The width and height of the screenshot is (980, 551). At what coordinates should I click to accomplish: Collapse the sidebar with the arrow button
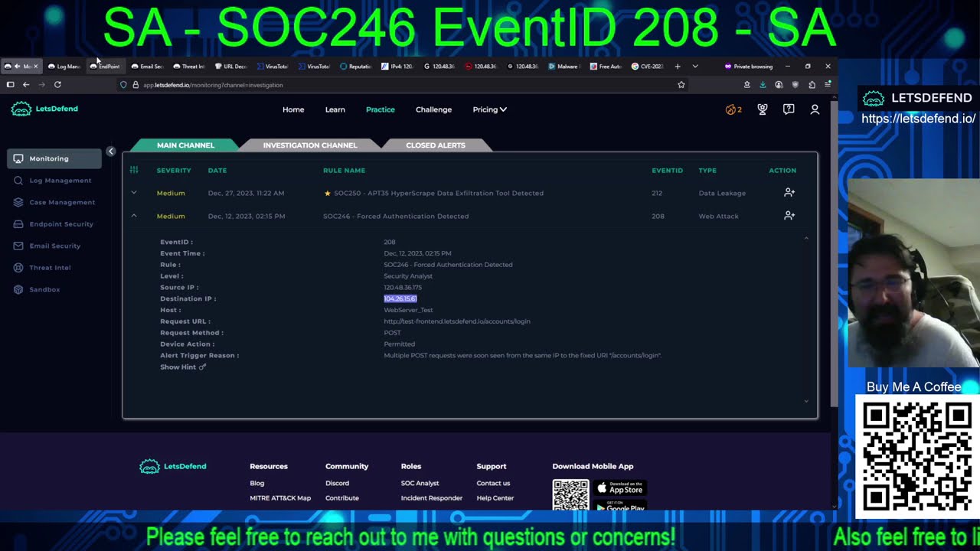pyautogui.click(x=110, y=152)
